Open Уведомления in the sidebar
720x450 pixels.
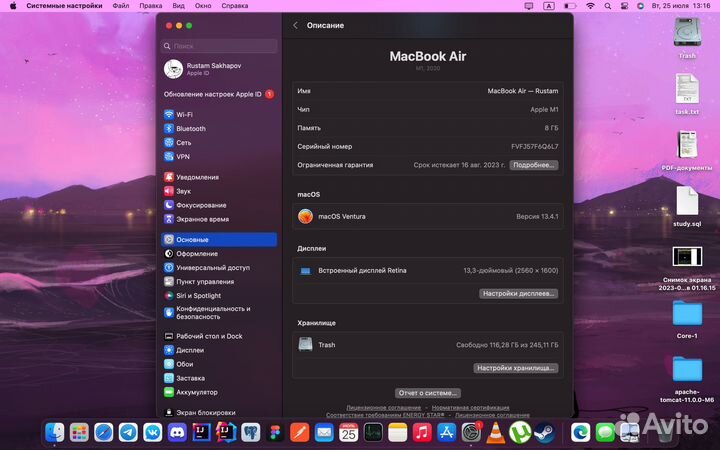tap(191, 177)
